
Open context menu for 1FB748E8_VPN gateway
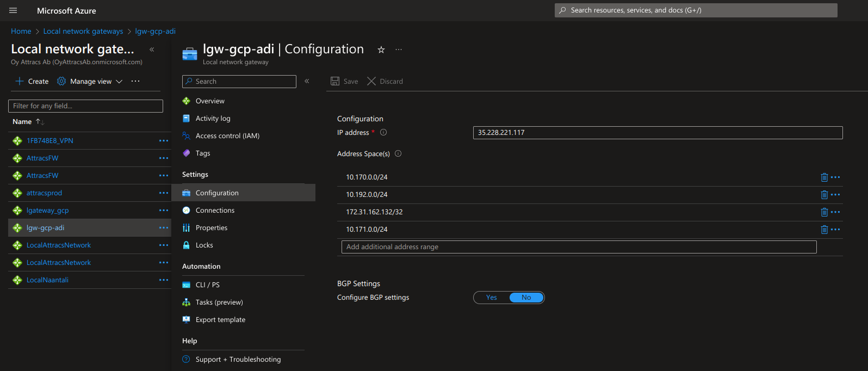tap(164, 141)
